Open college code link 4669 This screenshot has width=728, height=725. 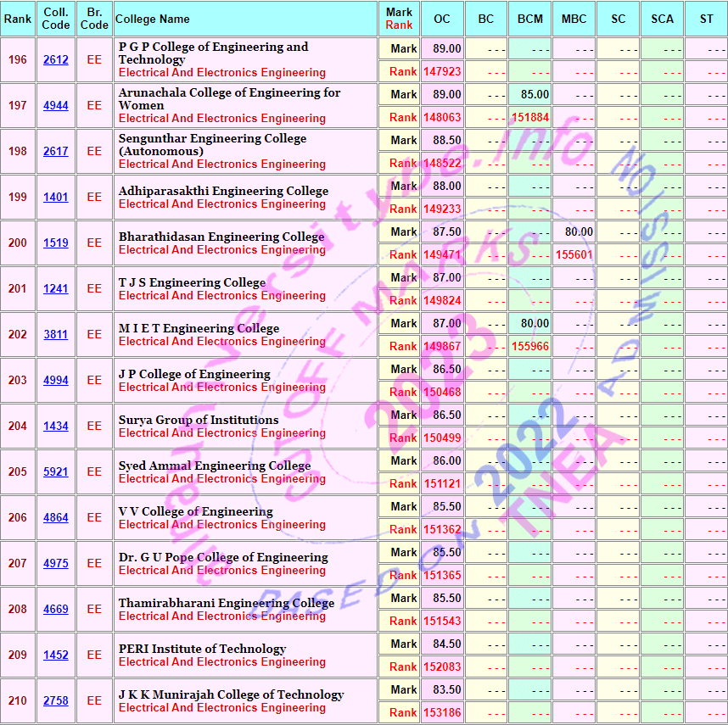coord(56,610)
